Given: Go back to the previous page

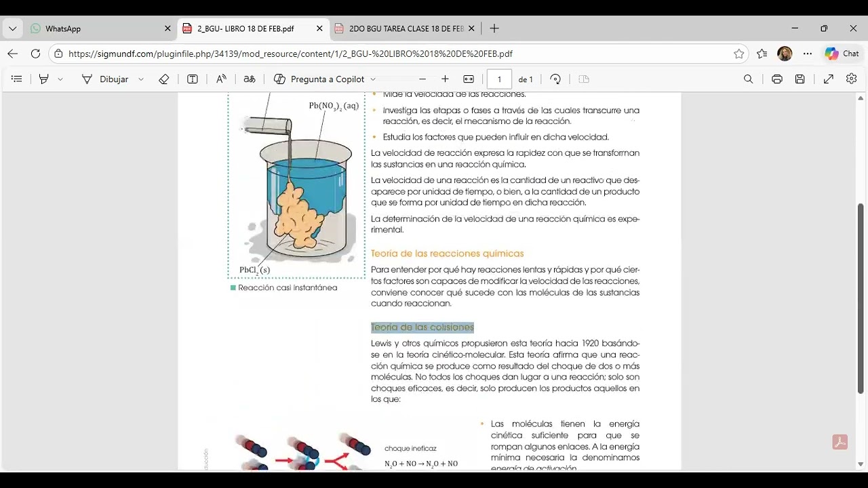Looking at the screenshot, I should [13, 54].
